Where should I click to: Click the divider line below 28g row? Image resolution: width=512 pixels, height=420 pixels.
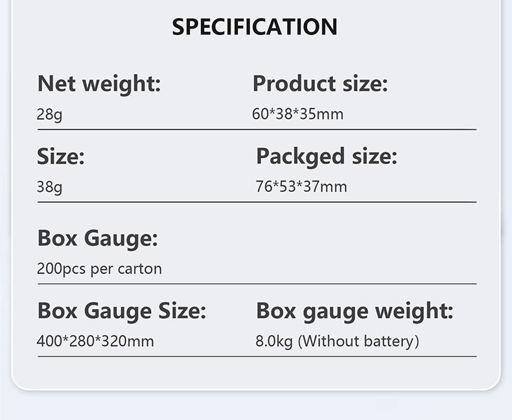click(x=257, y=130)
